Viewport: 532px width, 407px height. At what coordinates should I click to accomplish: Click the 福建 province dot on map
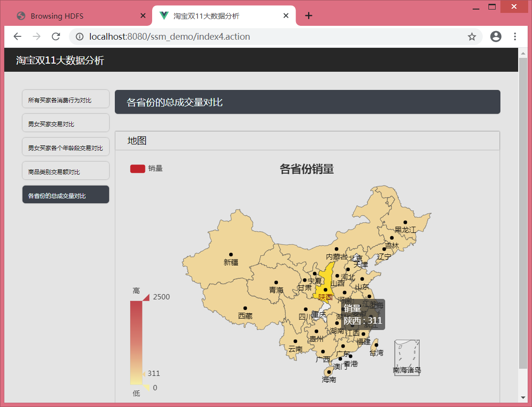364,334
